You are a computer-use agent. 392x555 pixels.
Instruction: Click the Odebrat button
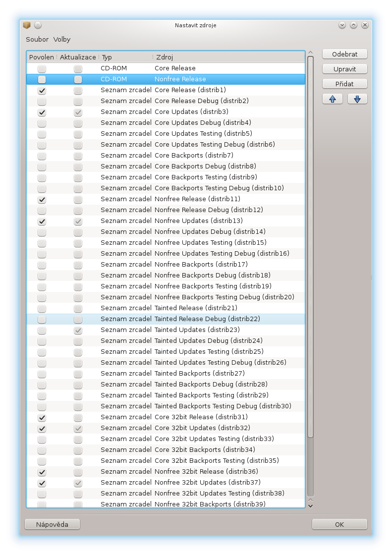(x=345, y=54)
